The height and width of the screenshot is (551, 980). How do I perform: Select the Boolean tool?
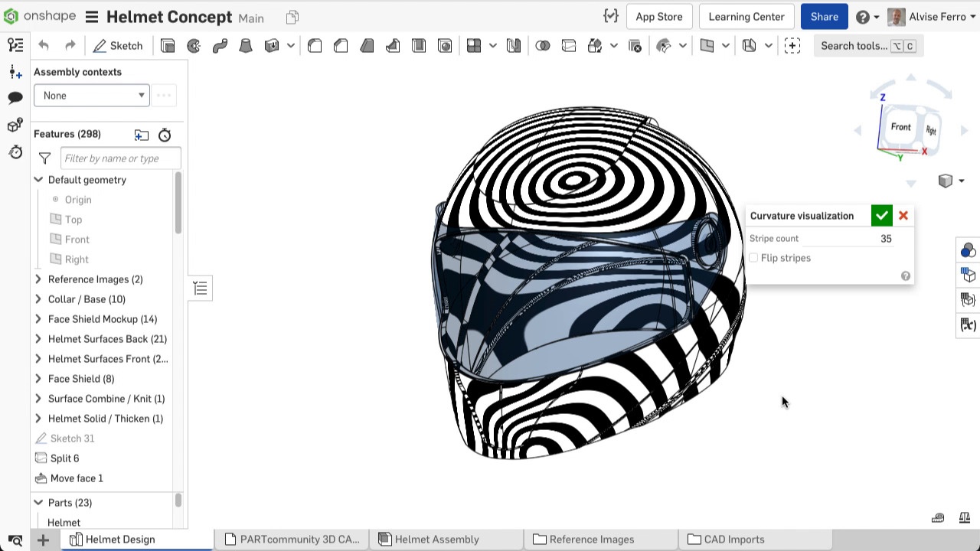(x=543, y=46)
